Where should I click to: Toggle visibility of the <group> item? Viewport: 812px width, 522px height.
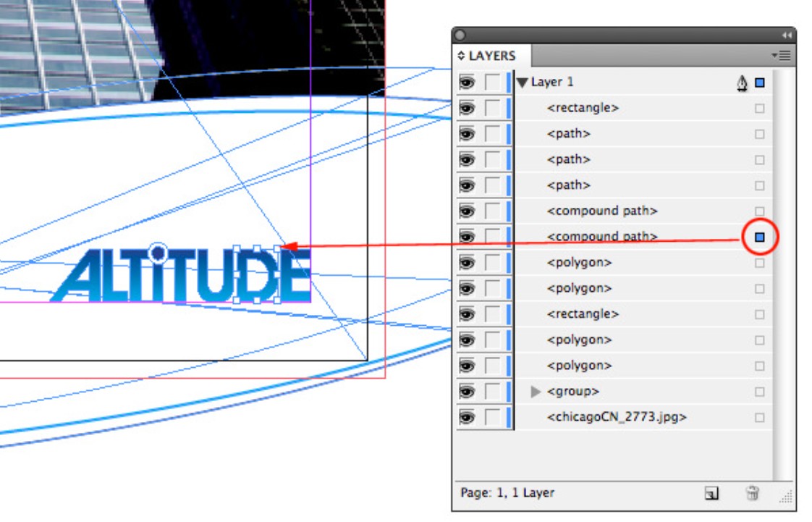[467, 392]
